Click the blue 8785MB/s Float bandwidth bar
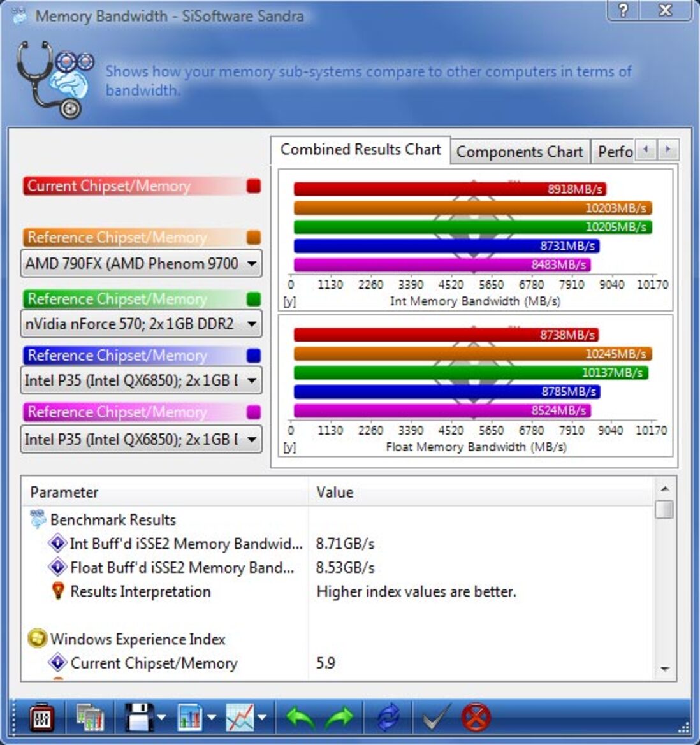Screen dimensions: 700x745 tap(447, 391)
